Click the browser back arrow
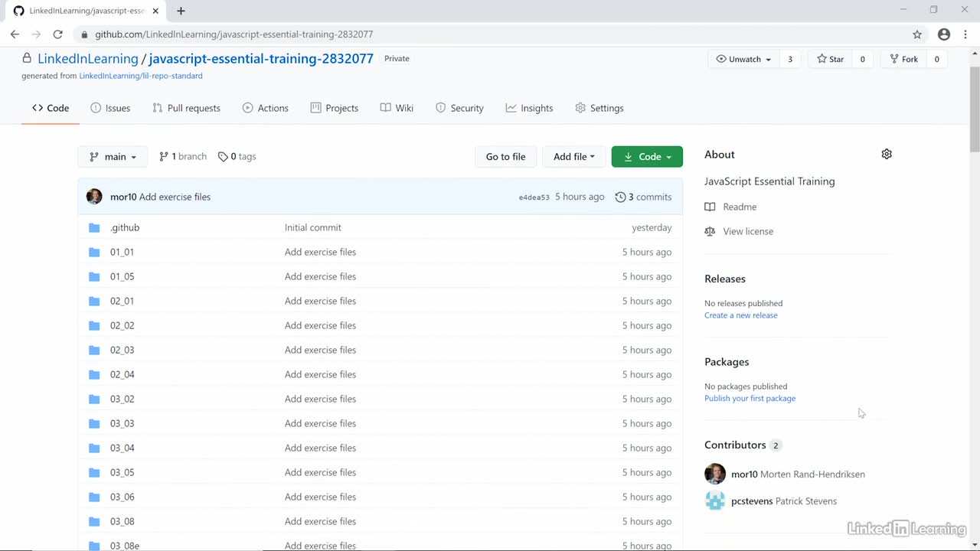The width and height of the screenshot is (980, 551). (15, 34)
